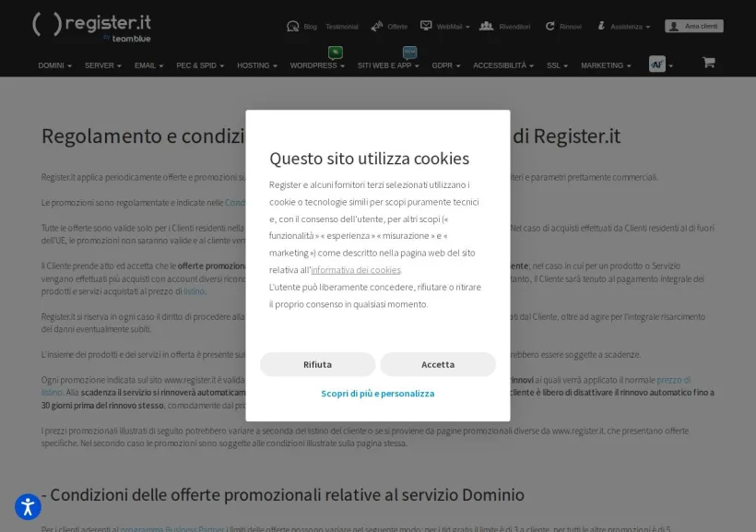Screen dimensions: 756x532
Task: Click blue badge above Siti Web e App
Action: tap(409, 52)
